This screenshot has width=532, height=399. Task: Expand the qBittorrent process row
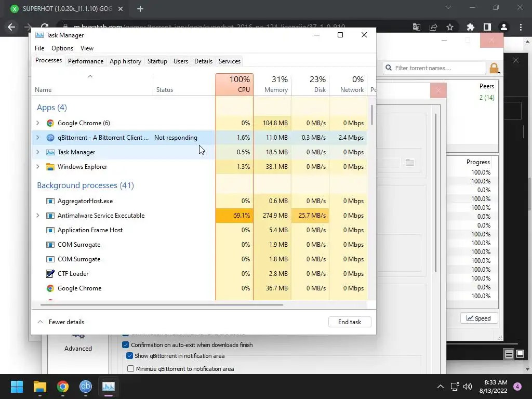tap(37, 137)
